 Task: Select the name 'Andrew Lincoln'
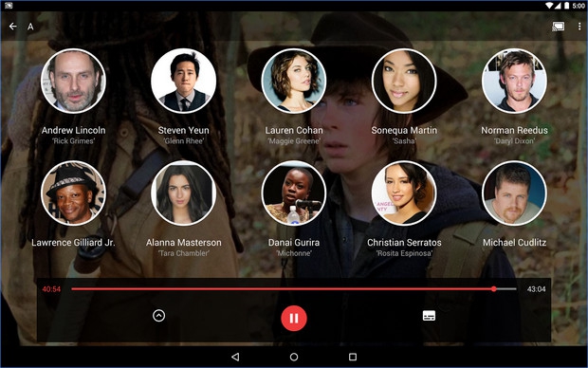coord(74,130)
